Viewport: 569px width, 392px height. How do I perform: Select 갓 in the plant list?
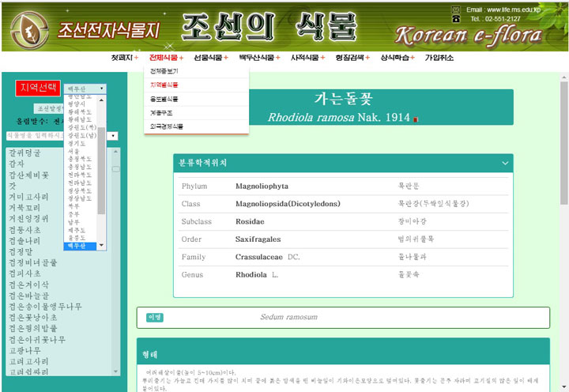coord(13,186)
